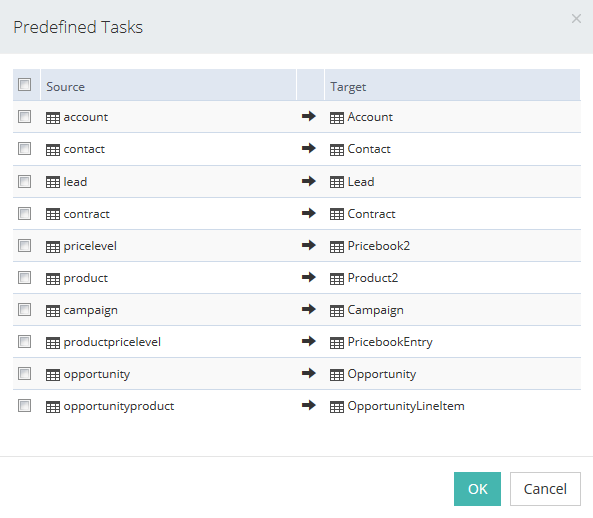The height and width of the screenshot is (518, 593).
Task: Click table icon beside source campaign
Action: click(x=53, y=311)
